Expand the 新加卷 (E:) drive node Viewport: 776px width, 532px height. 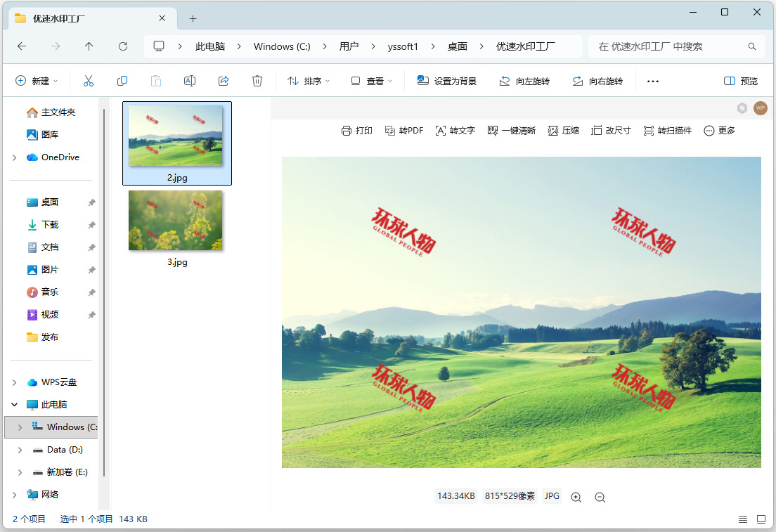pos(20,472)
